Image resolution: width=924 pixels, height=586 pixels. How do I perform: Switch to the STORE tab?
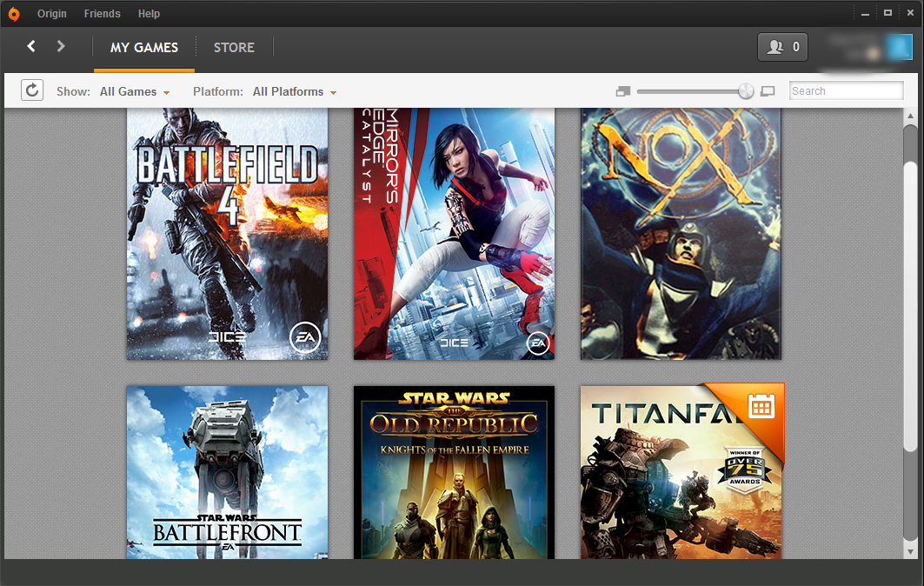(234, 48)
